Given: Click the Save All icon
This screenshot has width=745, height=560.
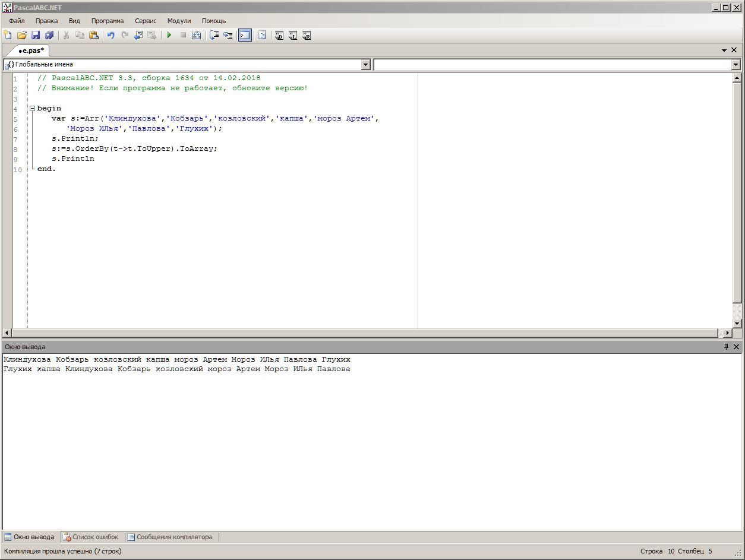Looking at the screenshot, I should coord(49,36).
